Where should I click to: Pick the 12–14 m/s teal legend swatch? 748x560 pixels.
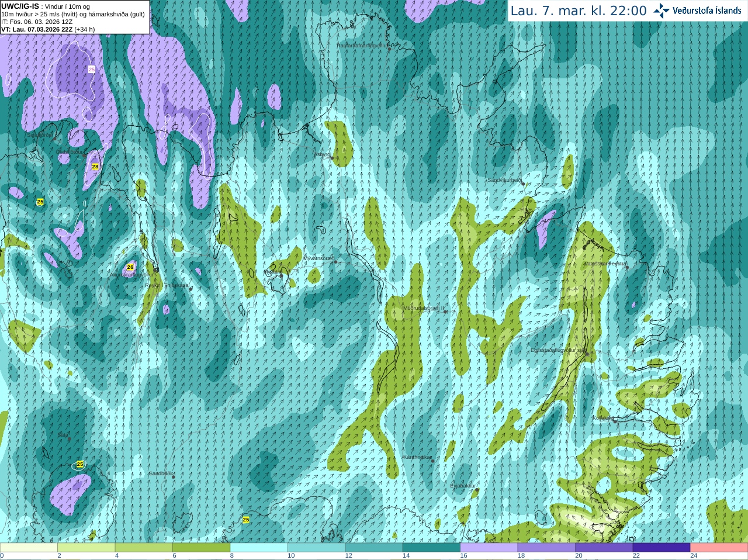tap(374, 548)
